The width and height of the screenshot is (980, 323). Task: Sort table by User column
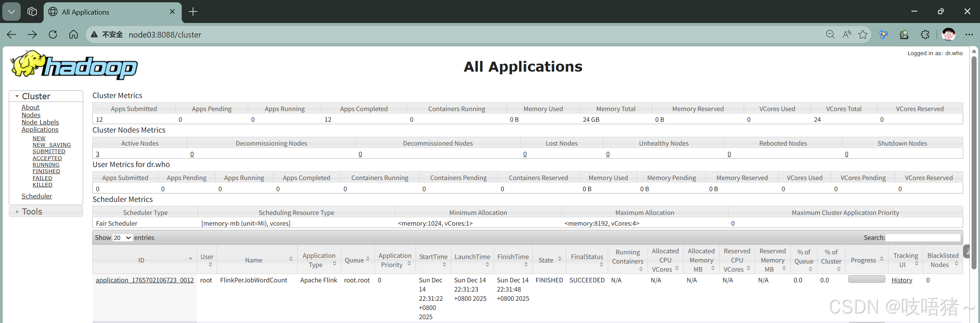(210, 265)
